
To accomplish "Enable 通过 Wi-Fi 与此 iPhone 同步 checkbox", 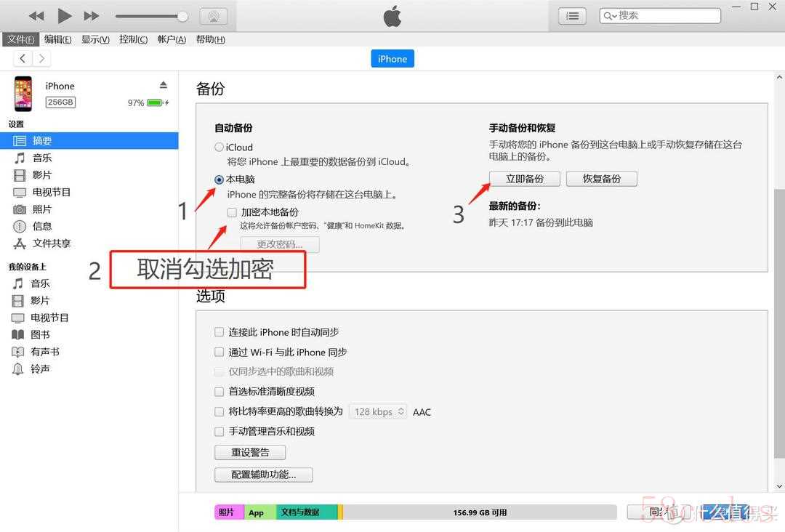I will point(219,352).
